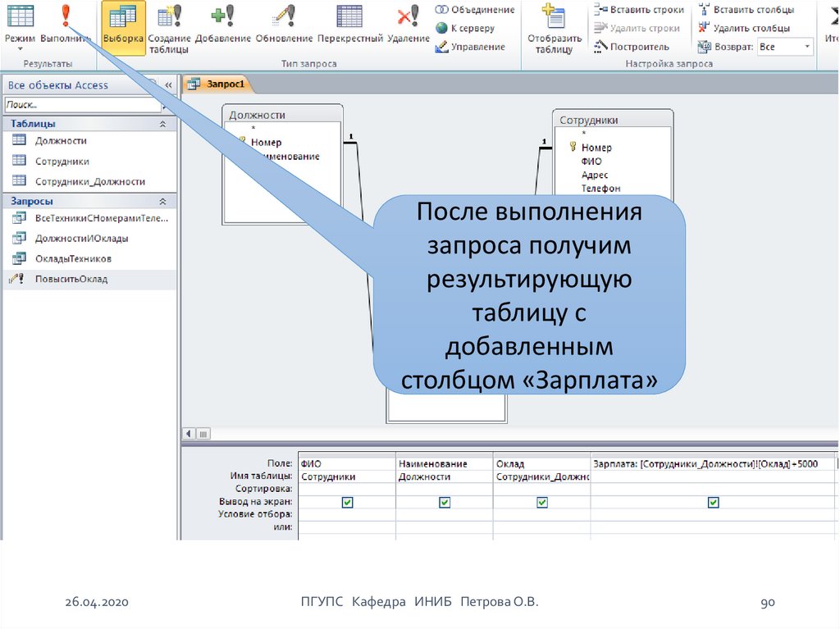Open the ПовыситьОклад query in list
Image resolution: width=840 pixels, height=629 pixels.
[71, 279]
